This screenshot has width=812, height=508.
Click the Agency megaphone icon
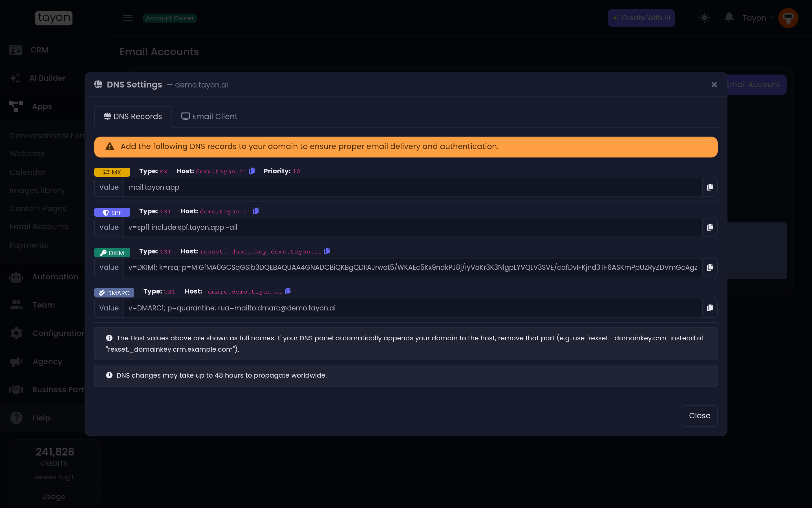pos(16,362)
